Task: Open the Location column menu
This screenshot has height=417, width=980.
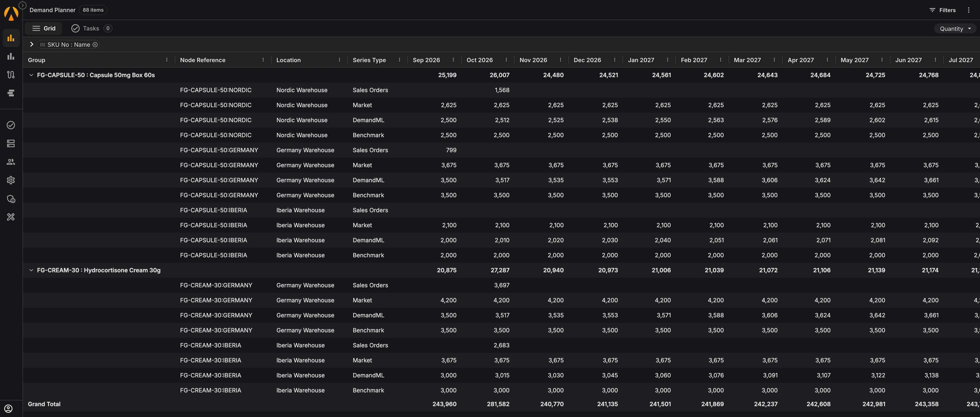Action: click(339, 60)
